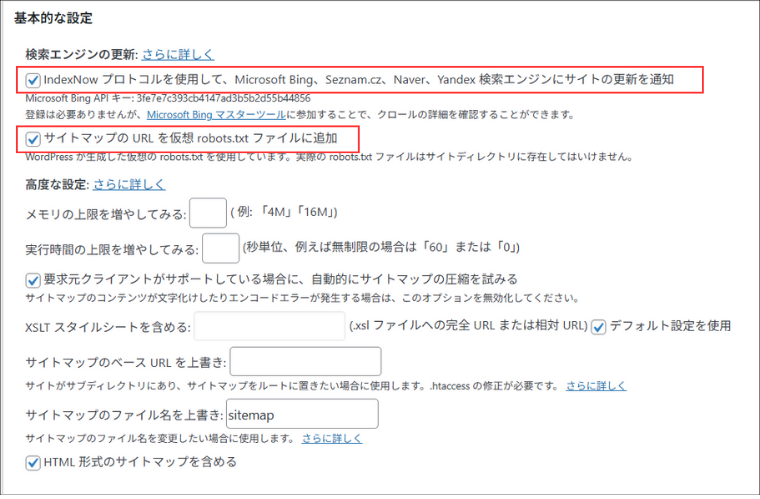Click the sitemap file name input field
Image resolution: width=760 pixels, height=499 pixels.
(302, 414)
